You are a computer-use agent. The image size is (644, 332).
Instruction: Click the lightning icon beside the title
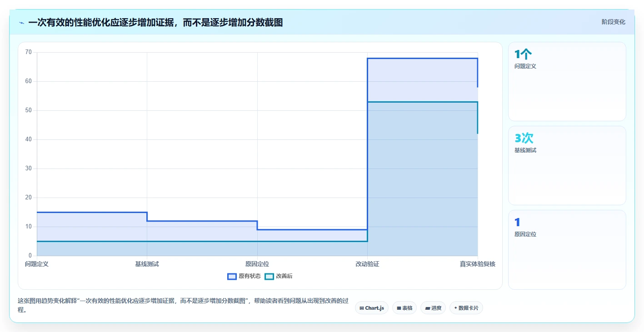pyautogui.click(x=22, y=22)
